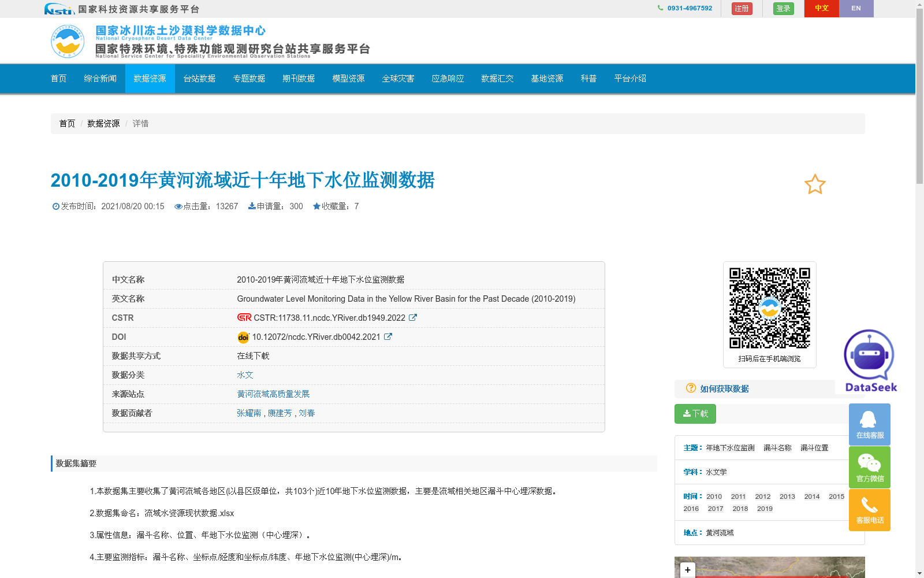This screenshot has height=578, width=924.
Task: Open CSTR external link icon
Action: point(413,317)
